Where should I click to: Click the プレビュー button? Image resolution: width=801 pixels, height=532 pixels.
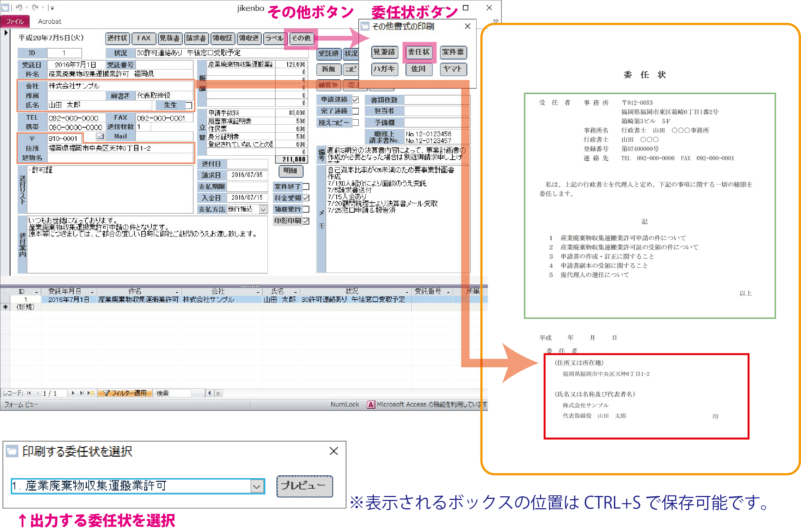(304, 486)
